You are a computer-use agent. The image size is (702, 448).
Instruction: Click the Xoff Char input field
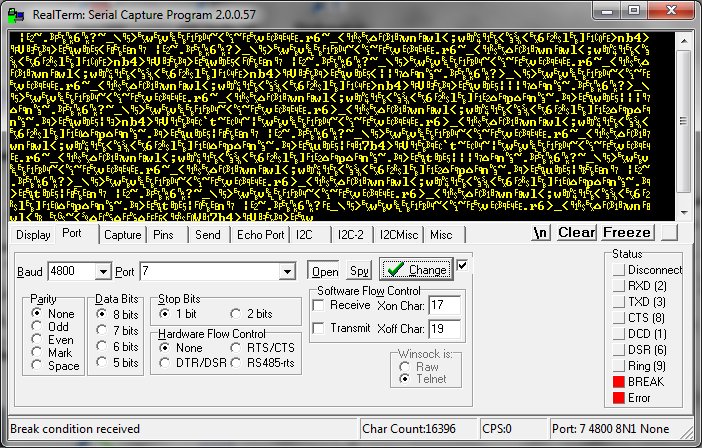[x=444, y=329]
